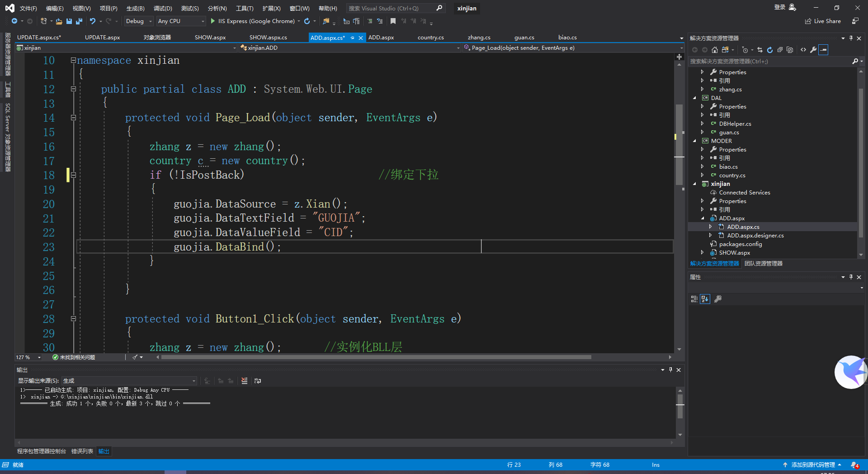Collapse the MODER project node

695,141
